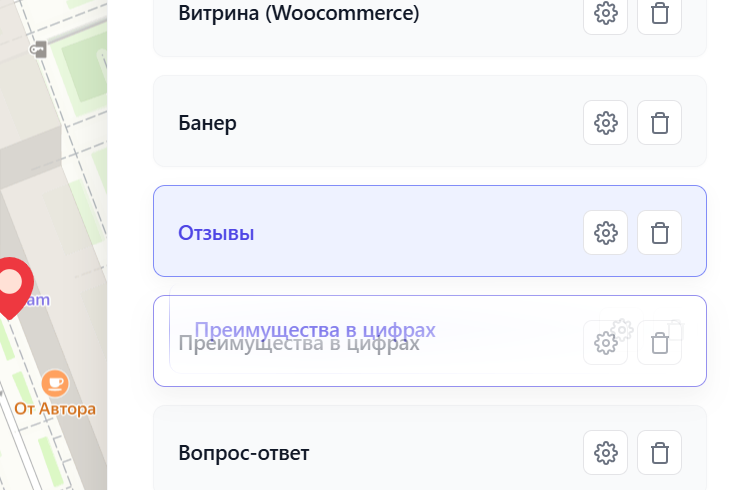Viewport: 744px width, 490px height.
Task: Click the small key icon on map
Action: tap(38, 49)
